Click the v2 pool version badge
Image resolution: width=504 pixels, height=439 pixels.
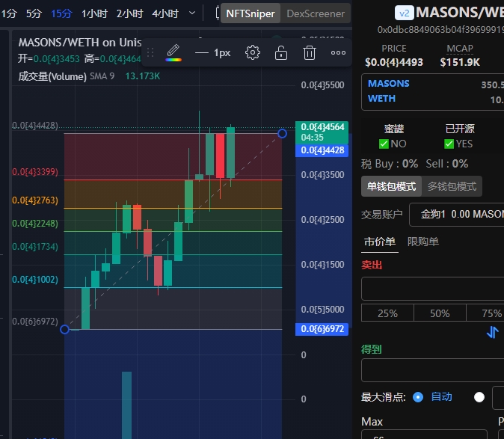pyautogui.click(x=404, y=13)
